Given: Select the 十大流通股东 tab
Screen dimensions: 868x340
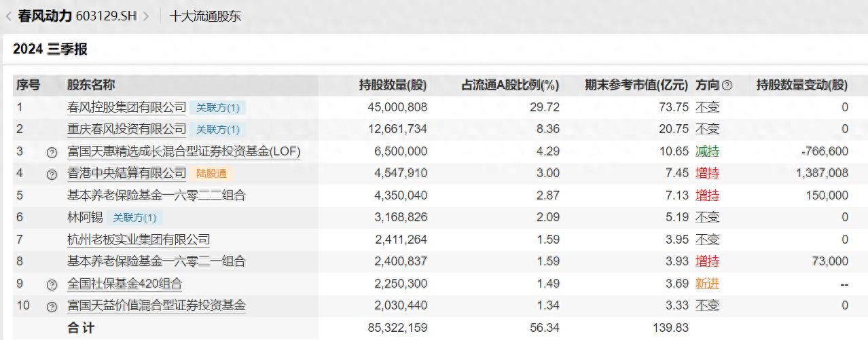Looking at the screenshot, I should [205, 16].
